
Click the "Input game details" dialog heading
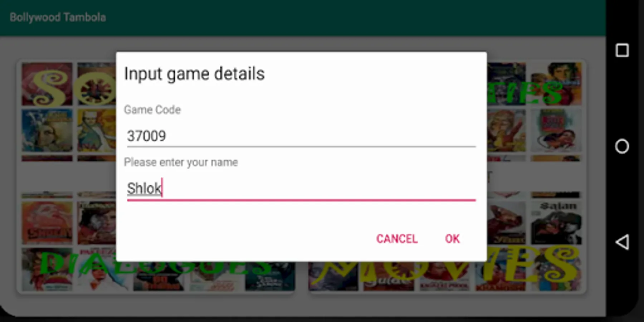194,74
